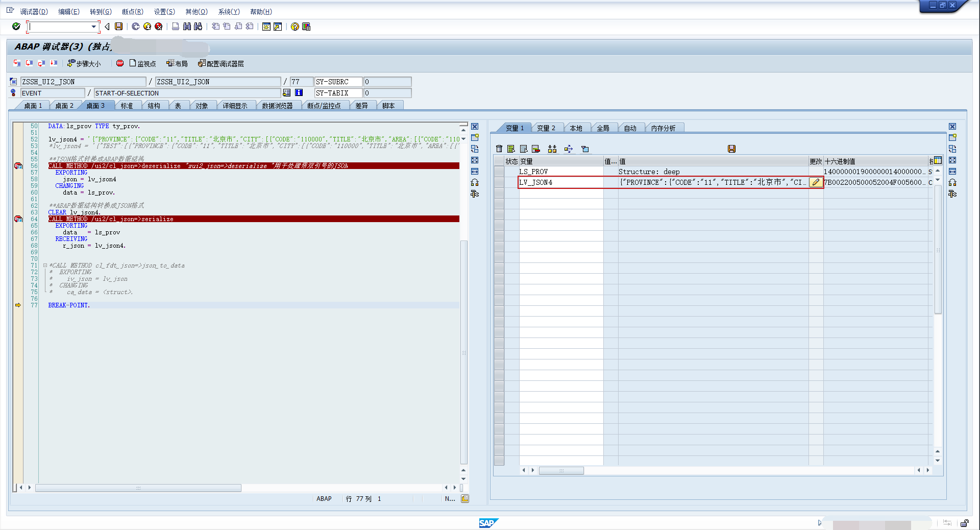
Task: Switch to the 全局 variables tab
Action: (x=603, y=128)
